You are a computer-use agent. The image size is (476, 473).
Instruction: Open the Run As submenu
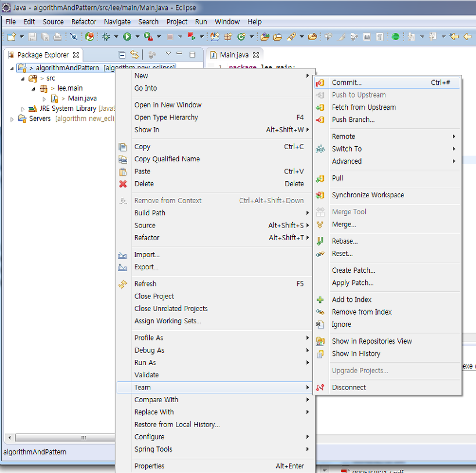(x=214, y=363)
